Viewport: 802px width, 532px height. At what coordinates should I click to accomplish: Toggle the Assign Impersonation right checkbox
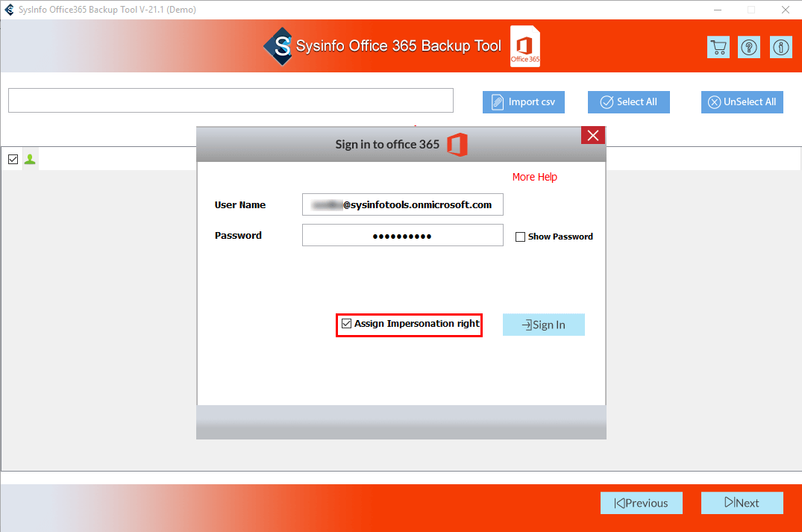click(347, 323)
